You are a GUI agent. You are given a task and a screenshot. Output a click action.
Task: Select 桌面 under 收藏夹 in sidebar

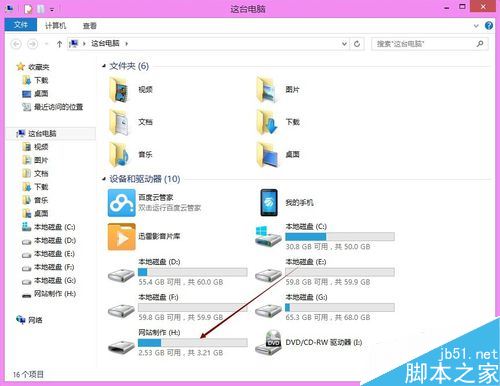41,94
